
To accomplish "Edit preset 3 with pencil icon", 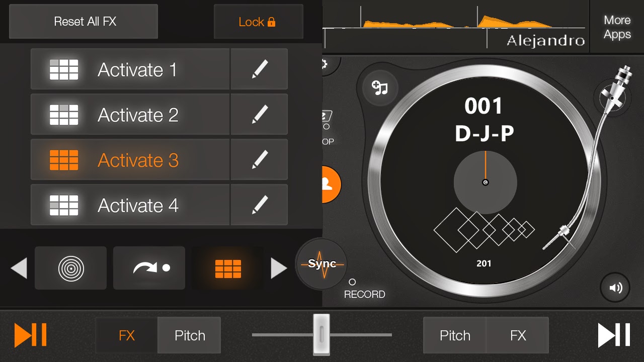I will pyautogui.click(x=259, y=160).
